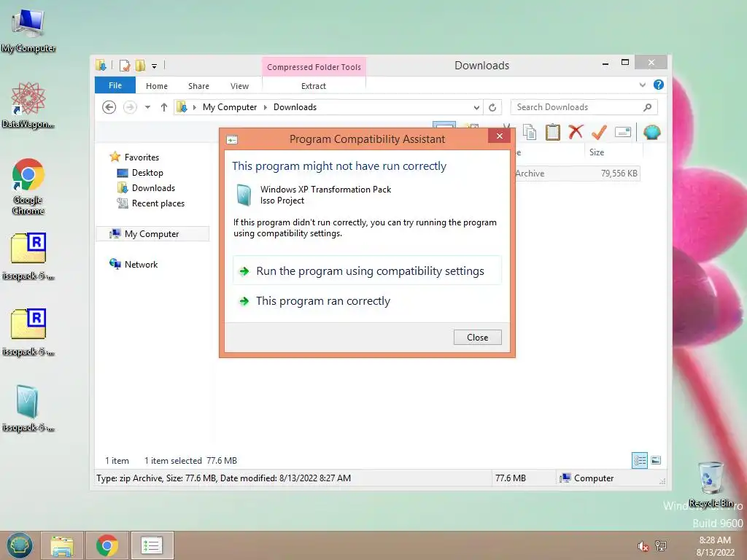The image size is (747, 560).
Task: Click the Windows XP Transformation Pack program icon
Action: [244, 195]
